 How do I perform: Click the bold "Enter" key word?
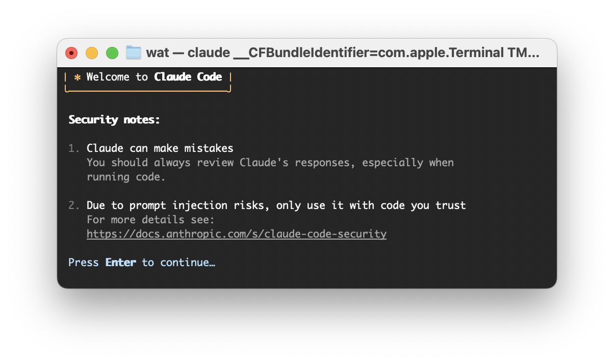click(121, 263)
